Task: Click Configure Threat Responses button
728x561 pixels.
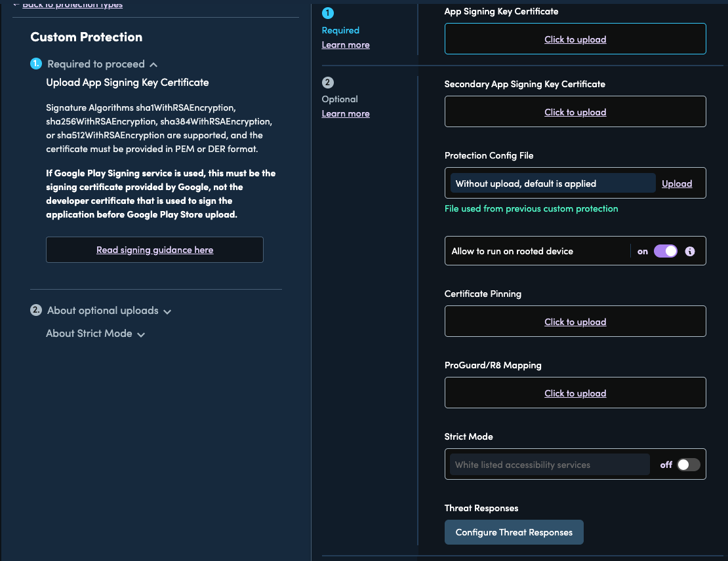Action: point(514,532)
